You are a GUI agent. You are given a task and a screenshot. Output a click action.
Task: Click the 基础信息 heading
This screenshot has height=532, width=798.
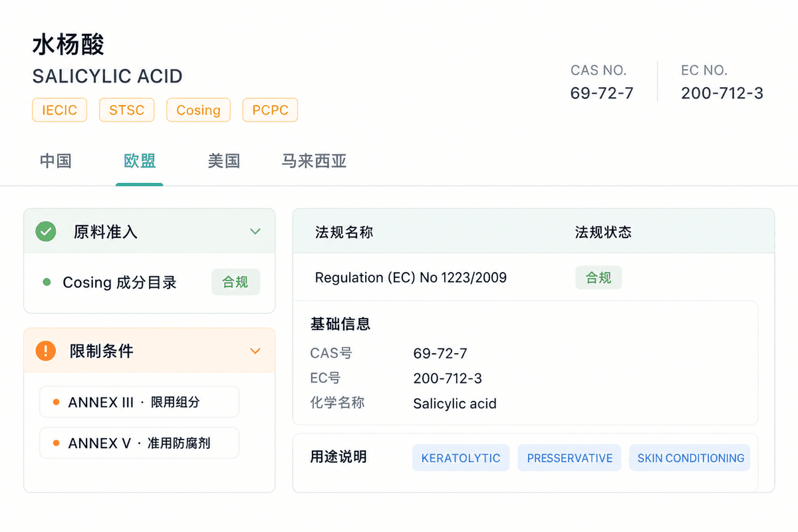pyautogui.click(x=340, y=324)
